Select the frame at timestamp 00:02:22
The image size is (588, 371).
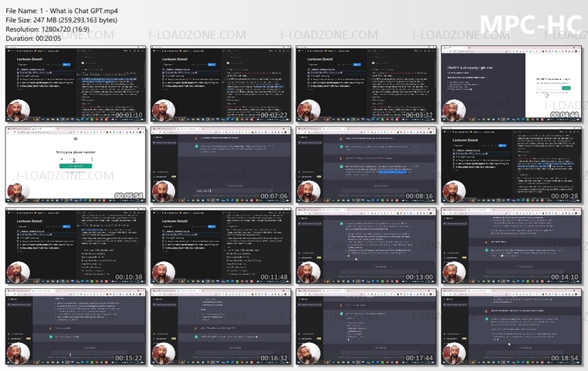[x=221, y=84]
